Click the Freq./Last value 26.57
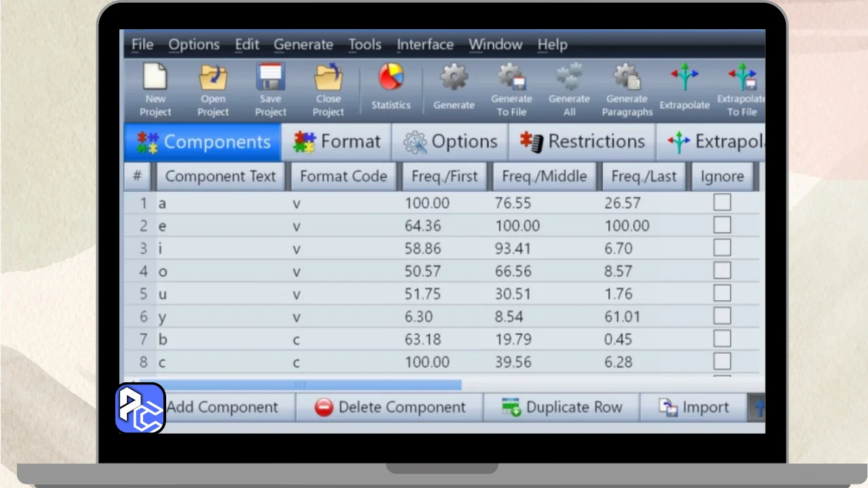The width and height of the screenshot is (868, 488). (x=623, y=203)
